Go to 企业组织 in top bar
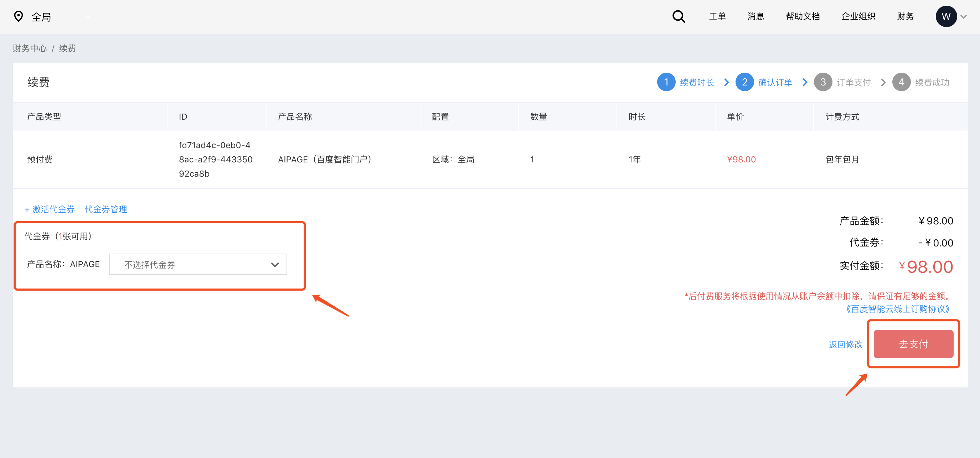 pyautogui.click(x=858, y=16)
